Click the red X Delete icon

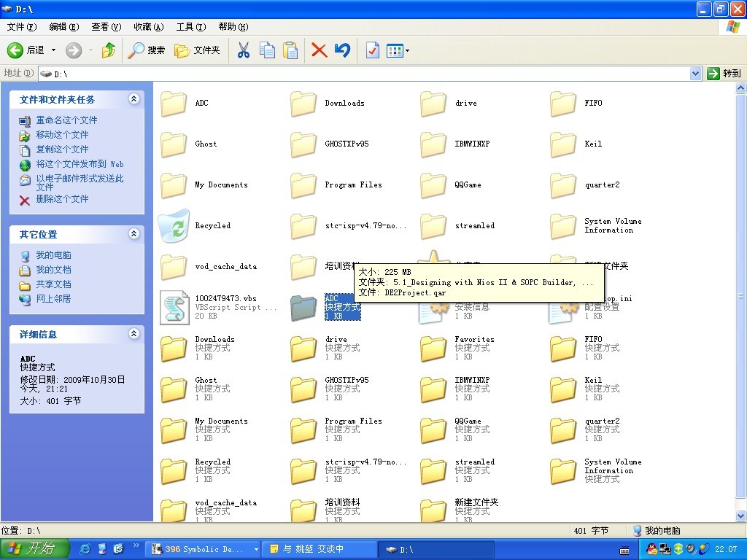[319, 50]
